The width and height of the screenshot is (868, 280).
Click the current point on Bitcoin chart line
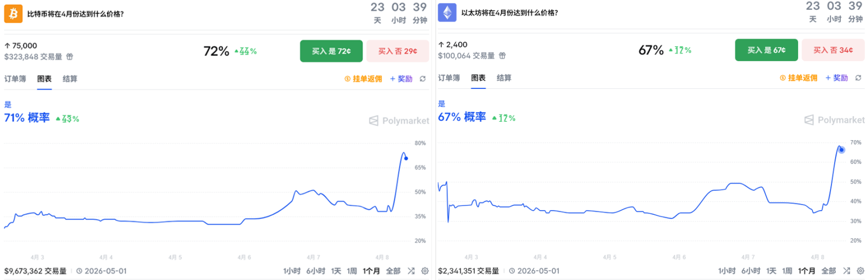pos(406,158)
